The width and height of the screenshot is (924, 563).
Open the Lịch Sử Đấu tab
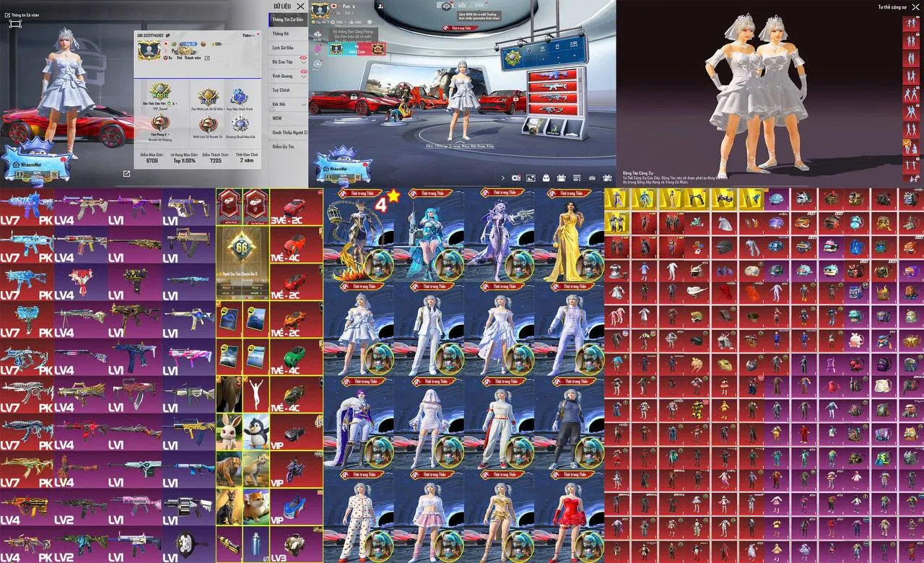(x=289, y=48)
